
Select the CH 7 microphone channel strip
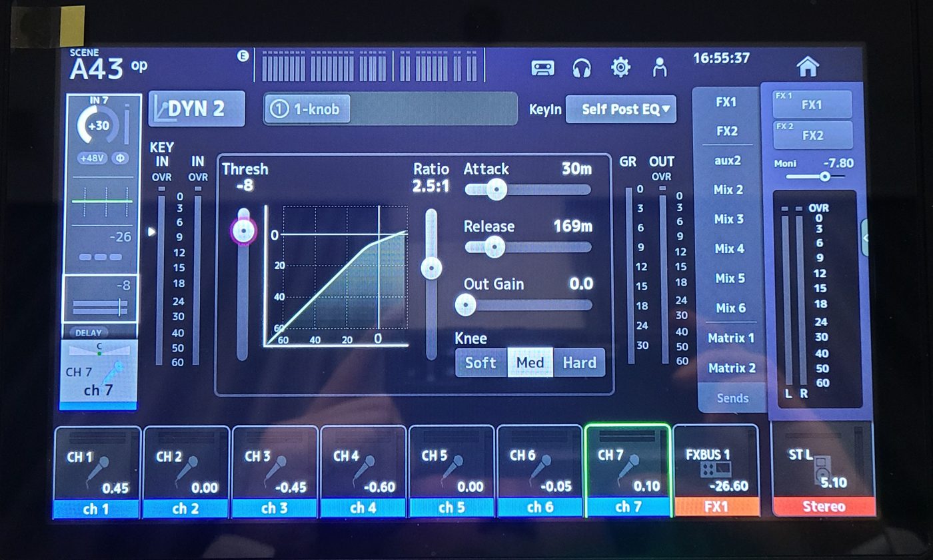click(627, 471)
